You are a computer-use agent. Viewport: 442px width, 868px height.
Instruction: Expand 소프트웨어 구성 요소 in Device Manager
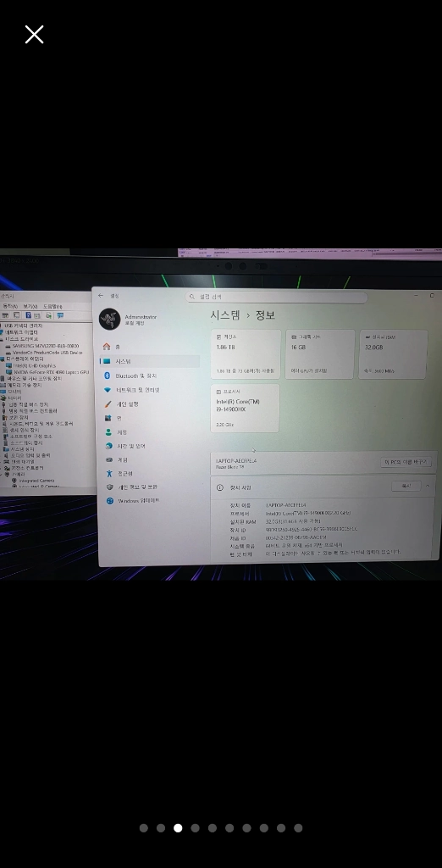coord(31,437)
